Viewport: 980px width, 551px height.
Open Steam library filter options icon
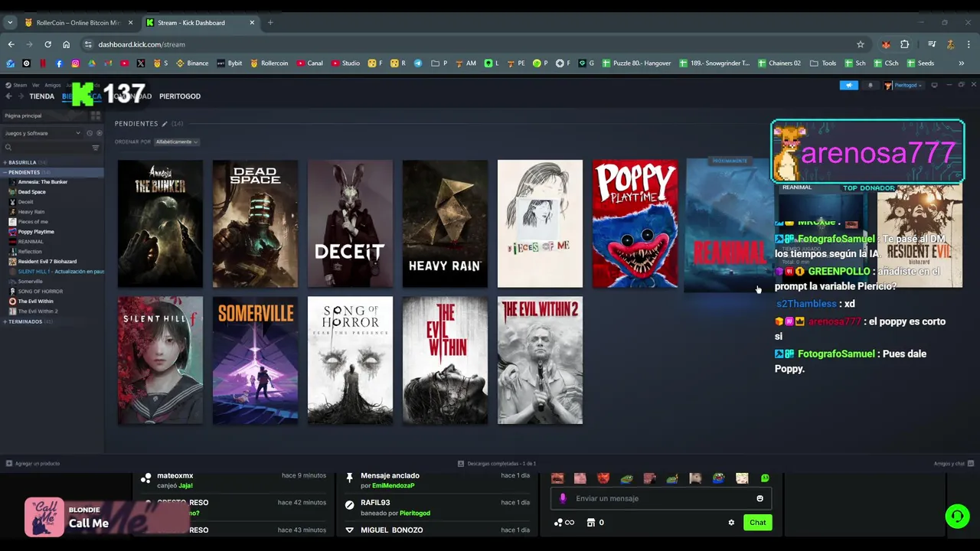click(96, 148)
